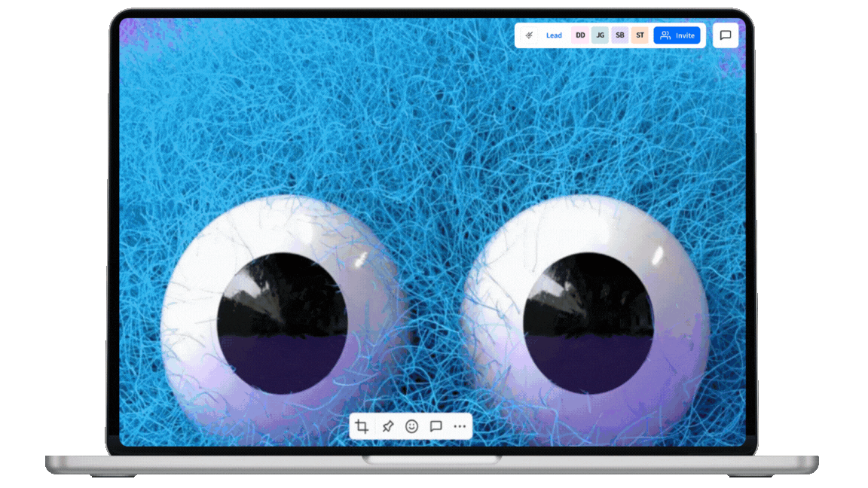
Task: Open the more options ellipsis menu
Action: [460, 426]
